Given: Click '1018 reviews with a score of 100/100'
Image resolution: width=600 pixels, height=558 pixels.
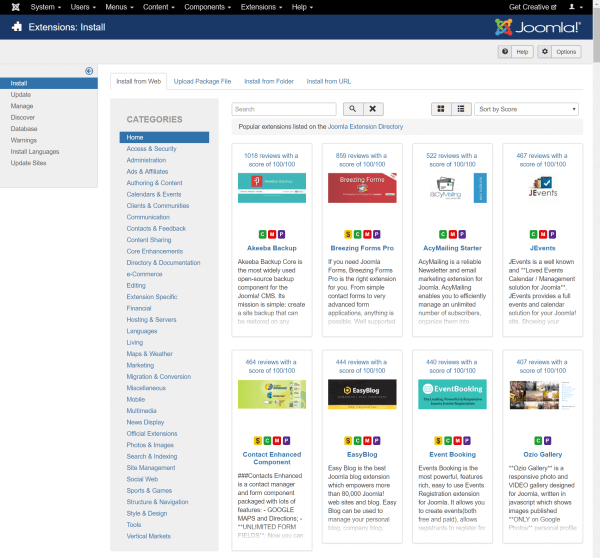Looking at the screenshot, I should coord(272,160).
